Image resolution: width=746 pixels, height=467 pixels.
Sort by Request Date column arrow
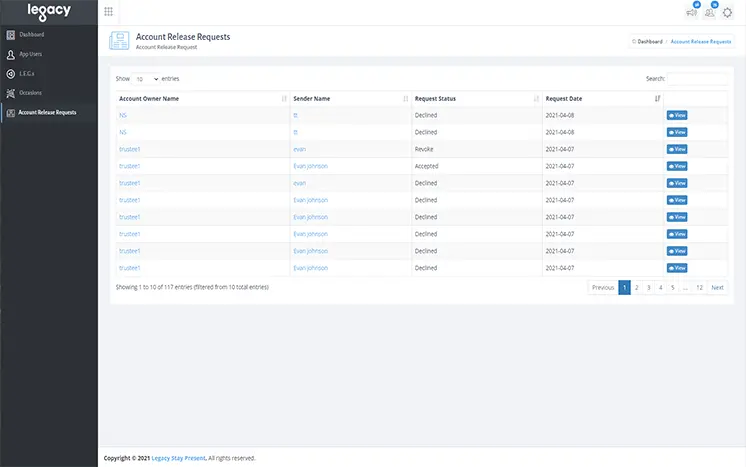657,98
